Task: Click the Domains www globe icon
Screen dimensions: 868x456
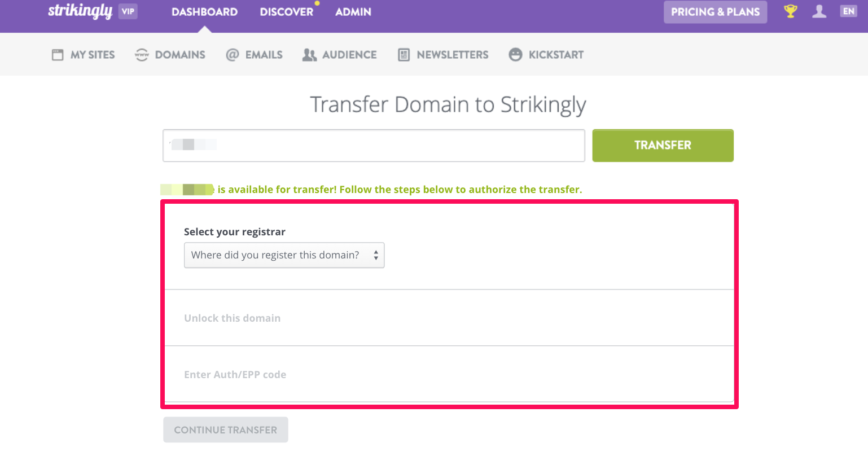Action: click(x=142, y=55)
